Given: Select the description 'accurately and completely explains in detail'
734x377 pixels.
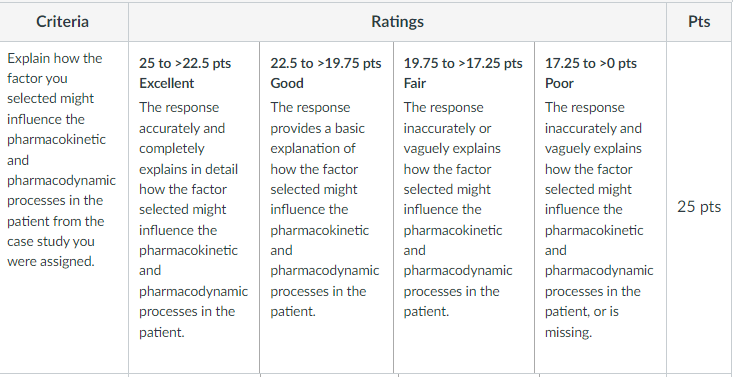Looking at the screenshot, I should (x=193, y=220).
